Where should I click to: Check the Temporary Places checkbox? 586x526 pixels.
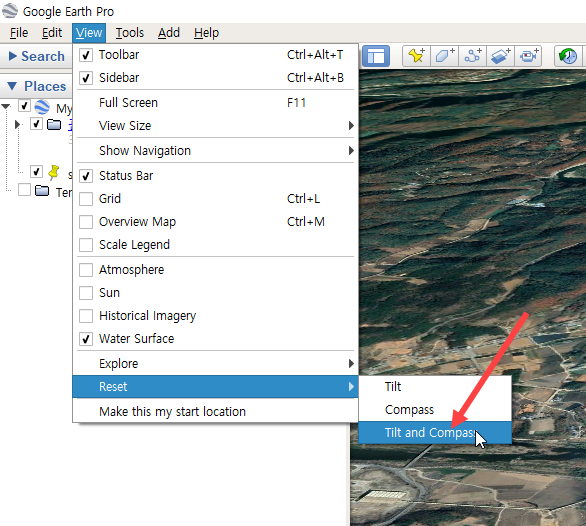[x=24, y=190]
